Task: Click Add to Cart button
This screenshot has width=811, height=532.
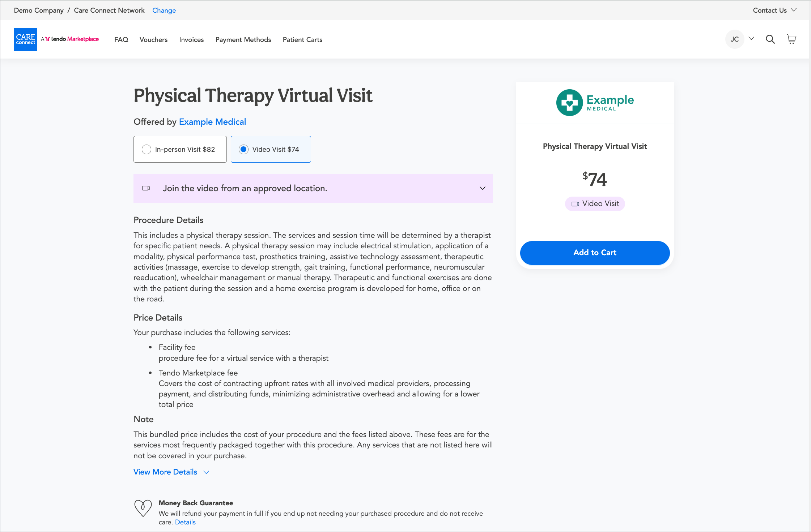Action: (x=595, y=253)
